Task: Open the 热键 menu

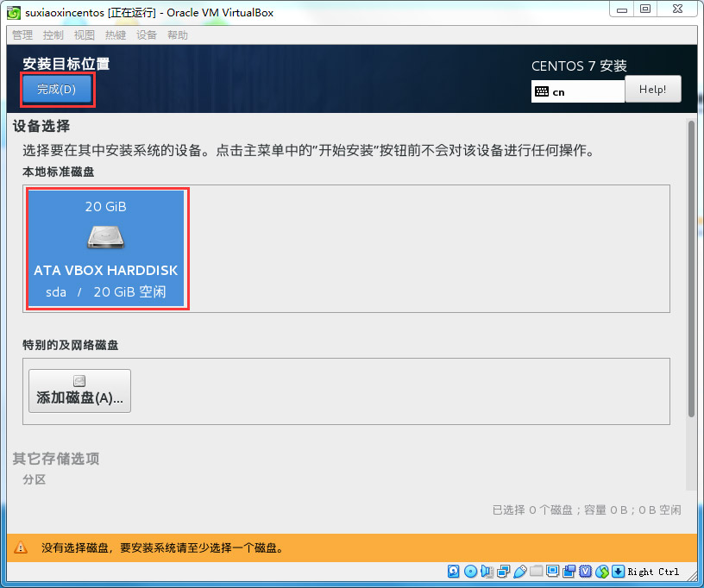Action: [x=116, y=35]
